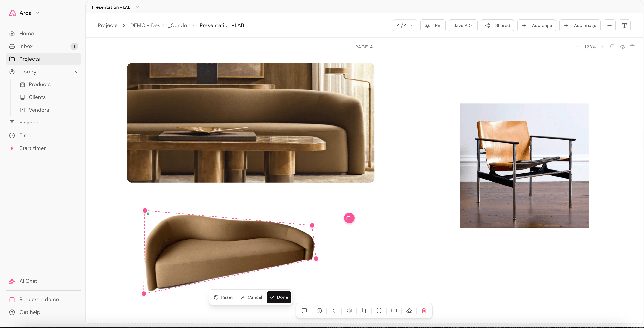Zoom out with the minus next to 123%

pyautogui.click(x=577, y=47)
